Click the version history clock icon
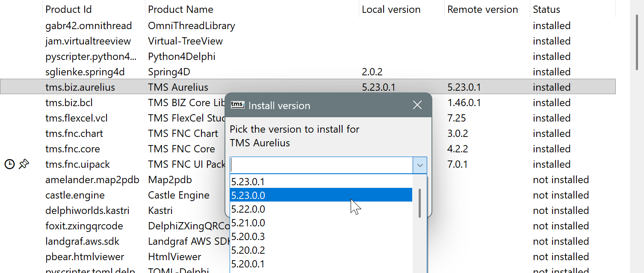Image resolution: width=644 pixels, height=273 pixels. 9,164
